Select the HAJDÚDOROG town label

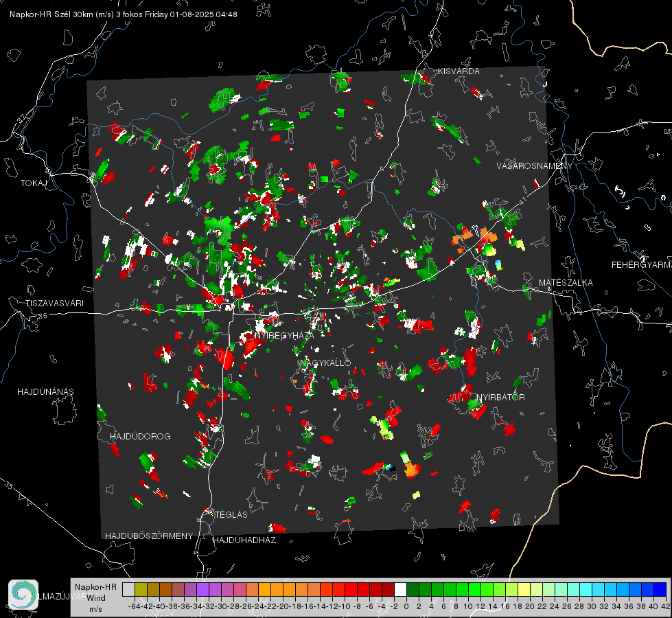point(140,437)
